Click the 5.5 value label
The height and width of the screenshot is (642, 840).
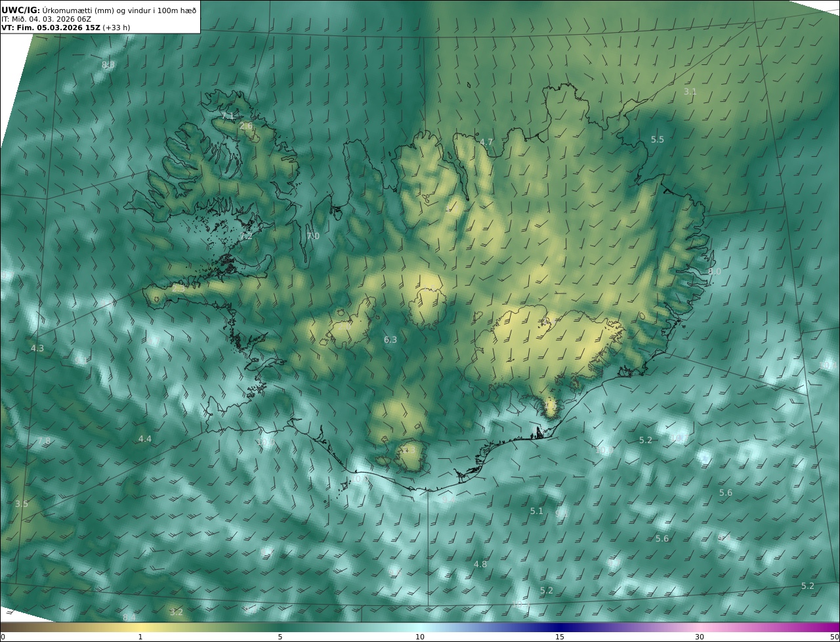coord(658,140)
